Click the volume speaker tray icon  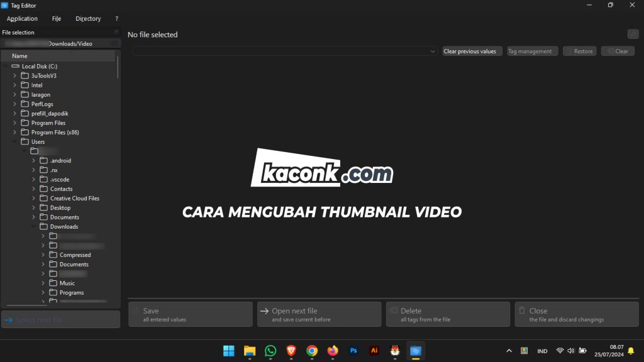pyautogui.click(x=571, y=351)
